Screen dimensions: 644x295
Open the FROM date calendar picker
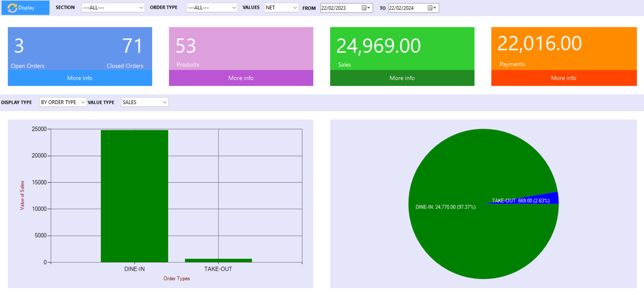(x=366, y=8)
